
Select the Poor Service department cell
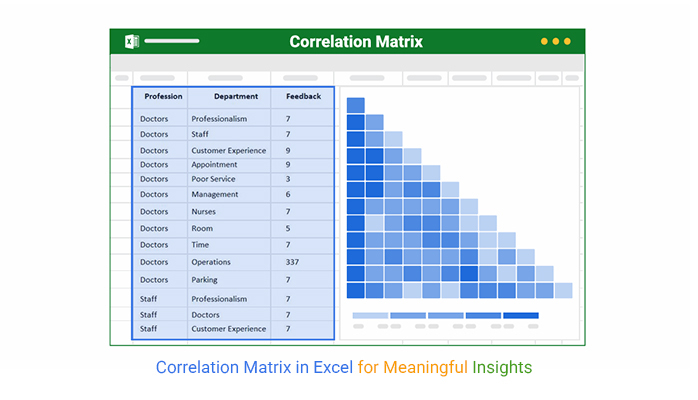(x=213, y=179)
